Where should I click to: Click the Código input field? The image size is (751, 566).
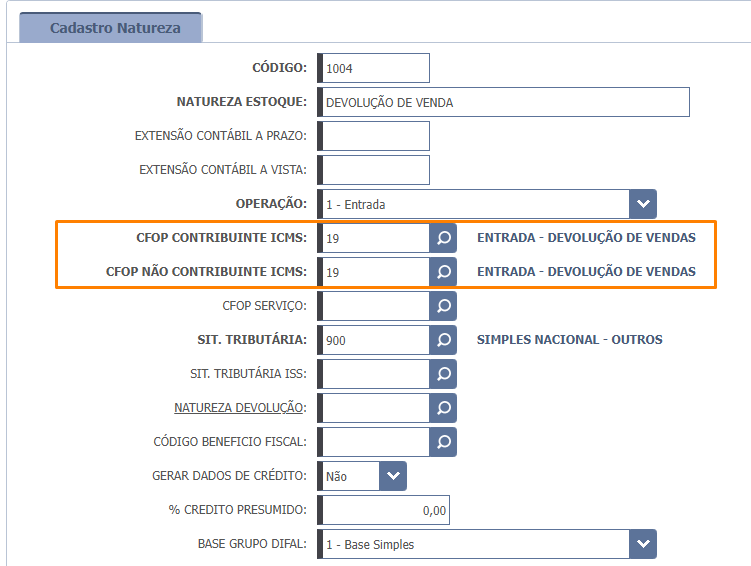[x=374, y=68]
